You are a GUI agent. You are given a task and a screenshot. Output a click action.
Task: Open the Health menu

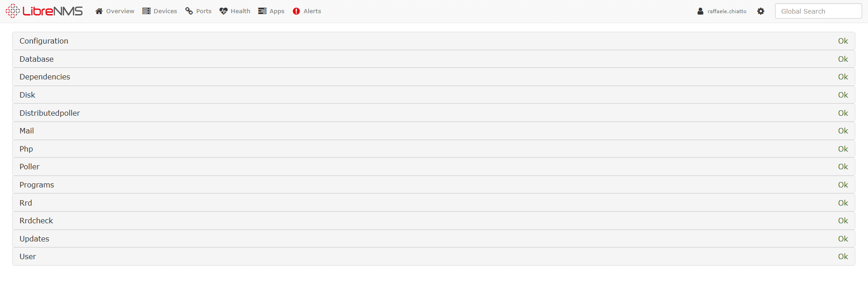235,11
